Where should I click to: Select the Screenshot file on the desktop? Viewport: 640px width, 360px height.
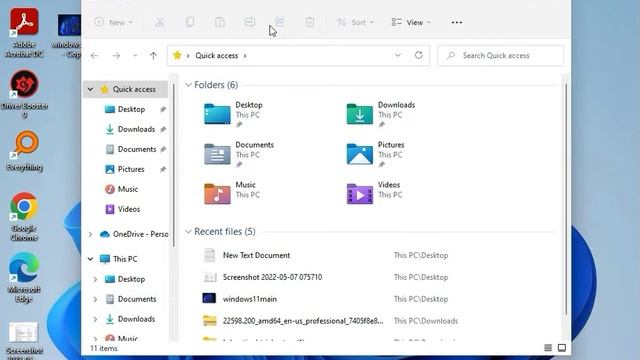24,340
